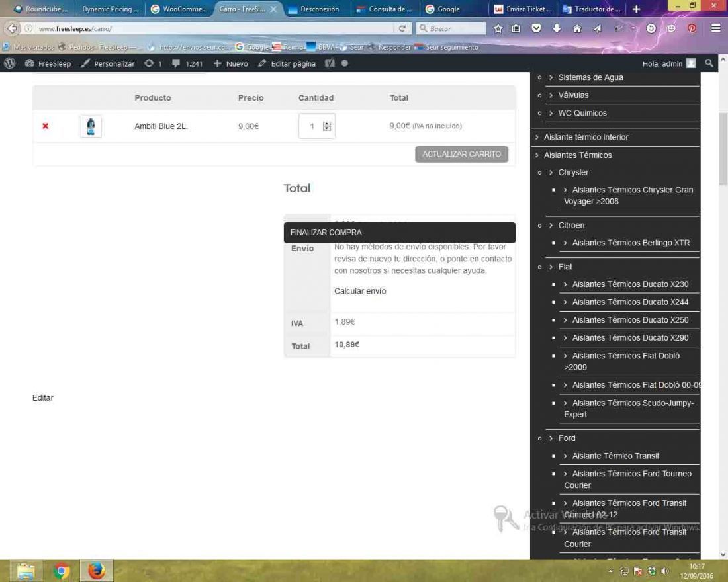Click the volume speaker tray icon

click(x=665, y=571)
